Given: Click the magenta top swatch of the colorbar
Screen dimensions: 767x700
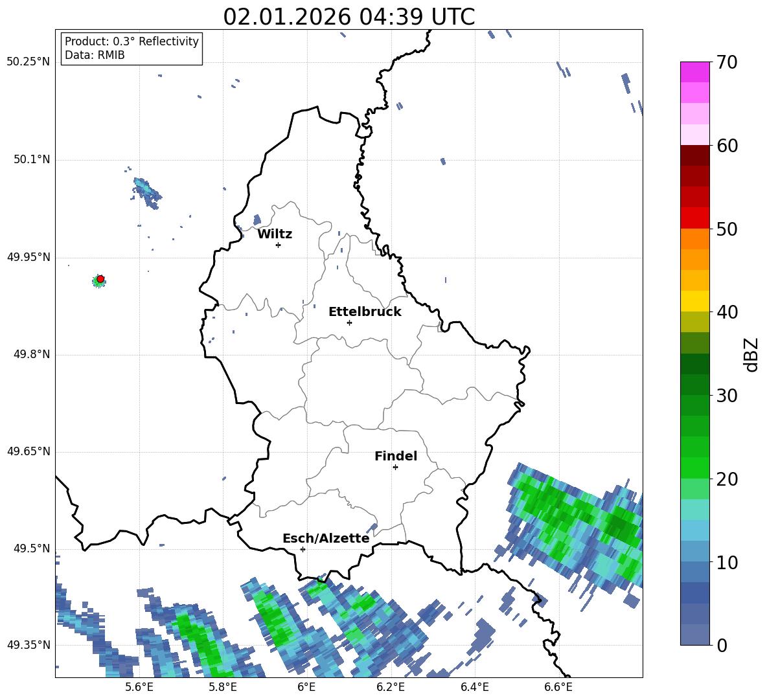Looking at the screenshot, I should (x=694, y=72).
